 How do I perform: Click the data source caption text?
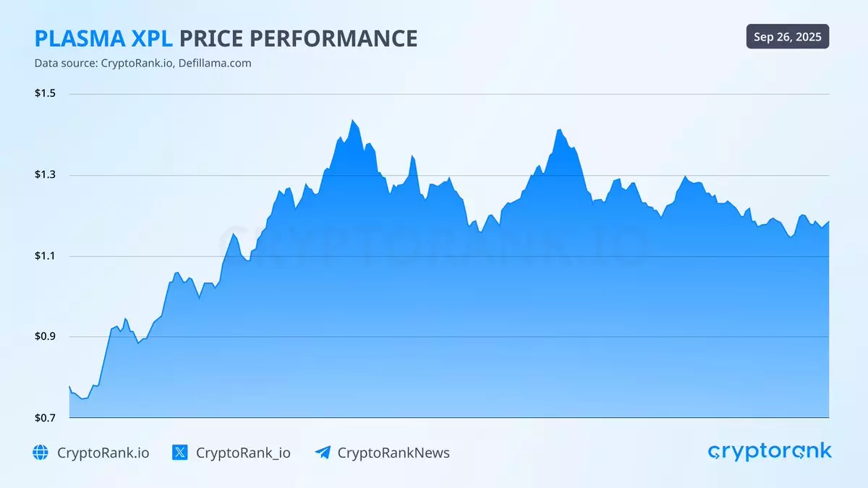coord(143,63)
